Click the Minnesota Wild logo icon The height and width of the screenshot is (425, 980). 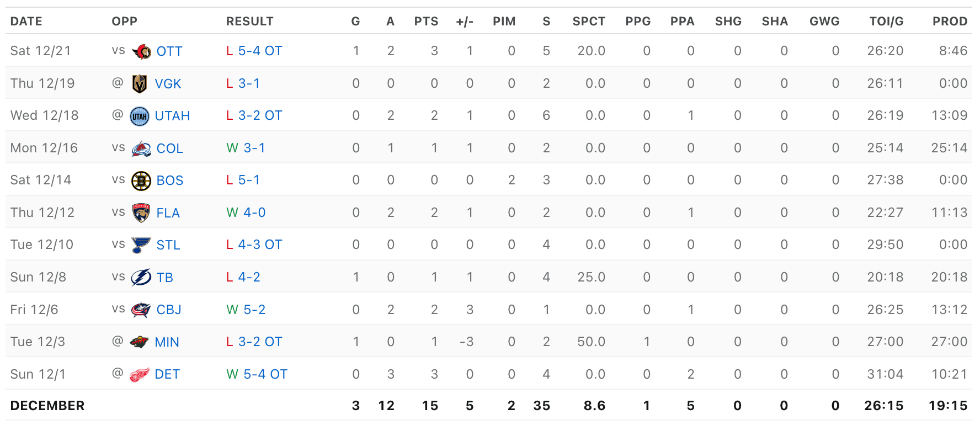(x=140, y=342)
